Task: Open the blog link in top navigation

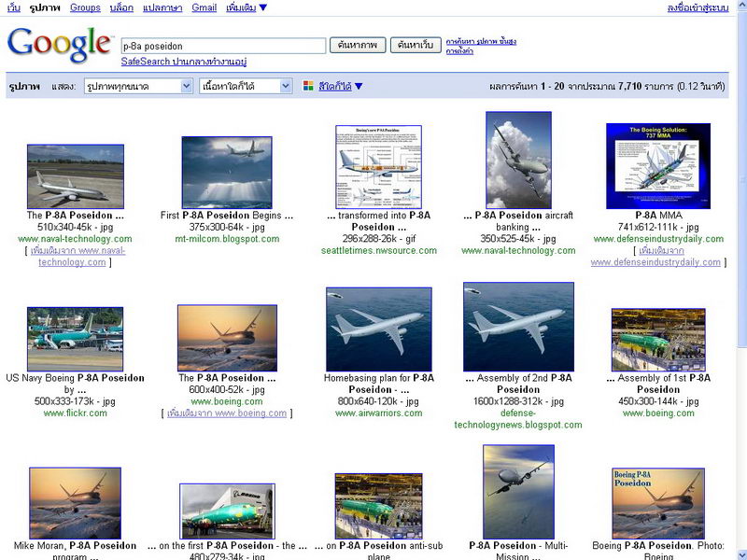Action: pyautogui.click(x=121, y=7)
